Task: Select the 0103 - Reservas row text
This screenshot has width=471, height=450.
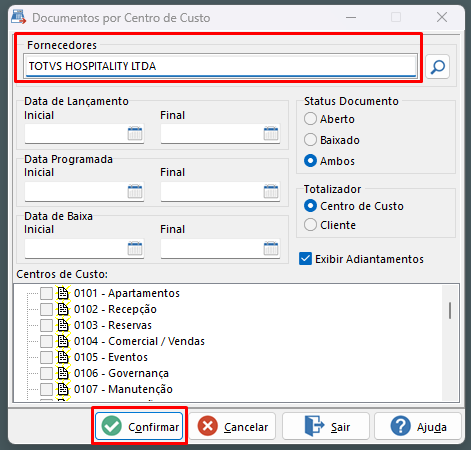Action: pos(113,325)
